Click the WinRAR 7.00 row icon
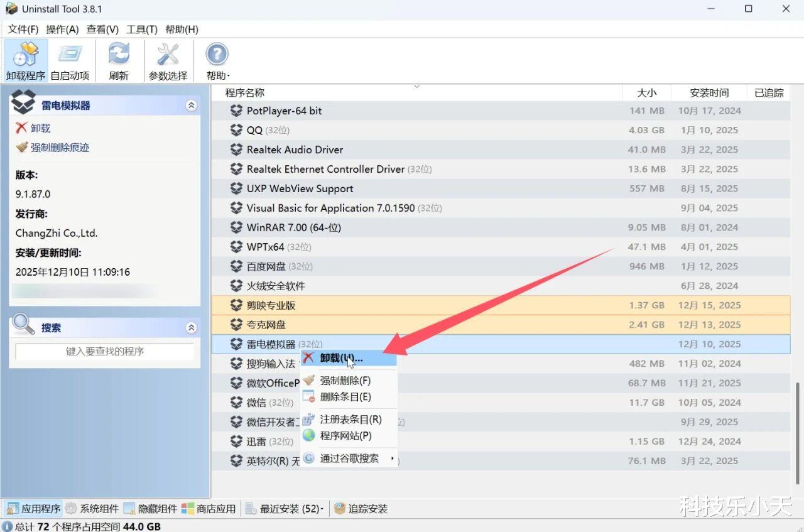 (x=236, y=227)
